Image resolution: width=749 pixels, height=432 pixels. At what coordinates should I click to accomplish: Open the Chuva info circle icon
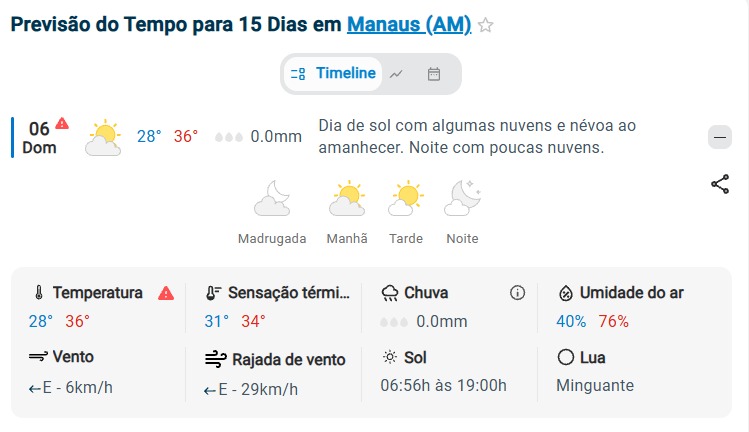click(x=517, y=292)
